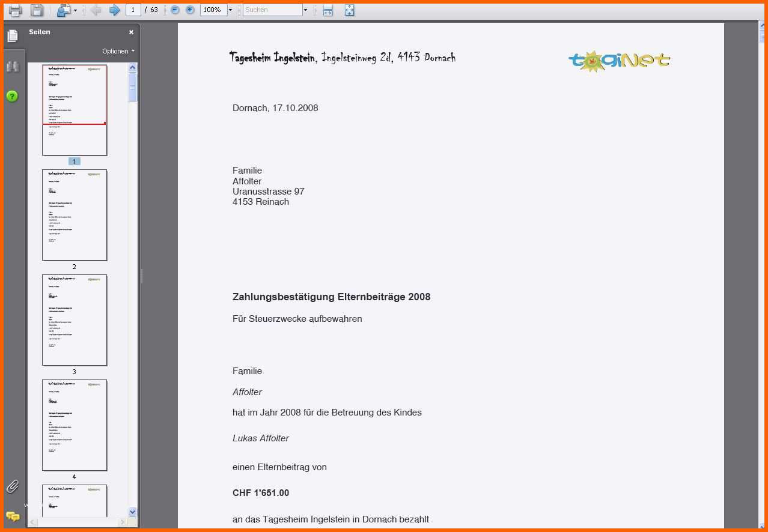Image resolution: width=768 pixels, height=532 pixels.
Task: Click the sentence 'an das Tagesheim Ingelstein in Dornach bezahlt'
Action: click(x=331, y=519)
